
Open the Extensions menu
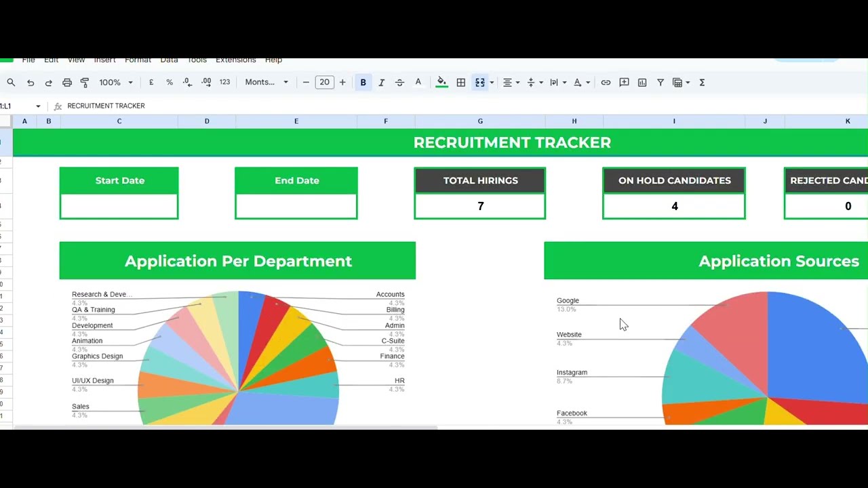[236, 60]
